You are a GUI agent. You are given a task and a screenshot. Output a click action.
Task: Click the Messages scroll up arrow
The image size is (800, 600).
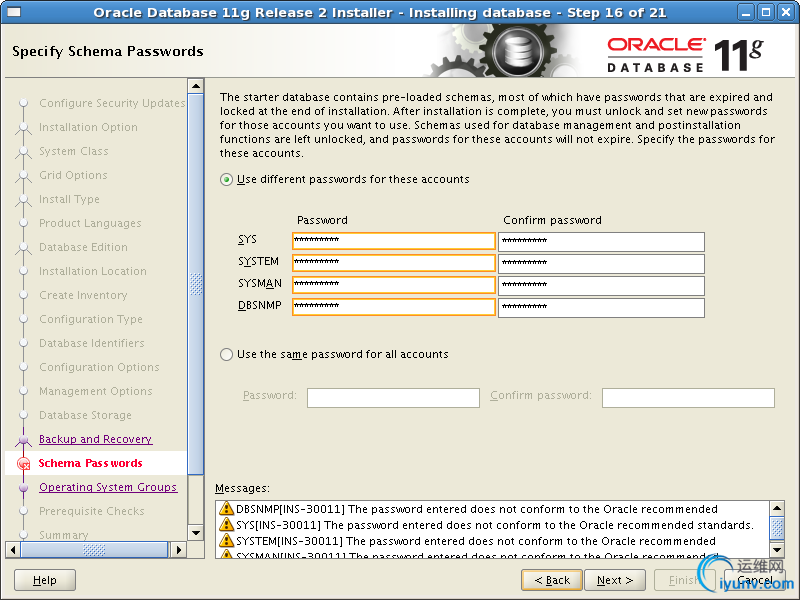click(x=777, y=508)
